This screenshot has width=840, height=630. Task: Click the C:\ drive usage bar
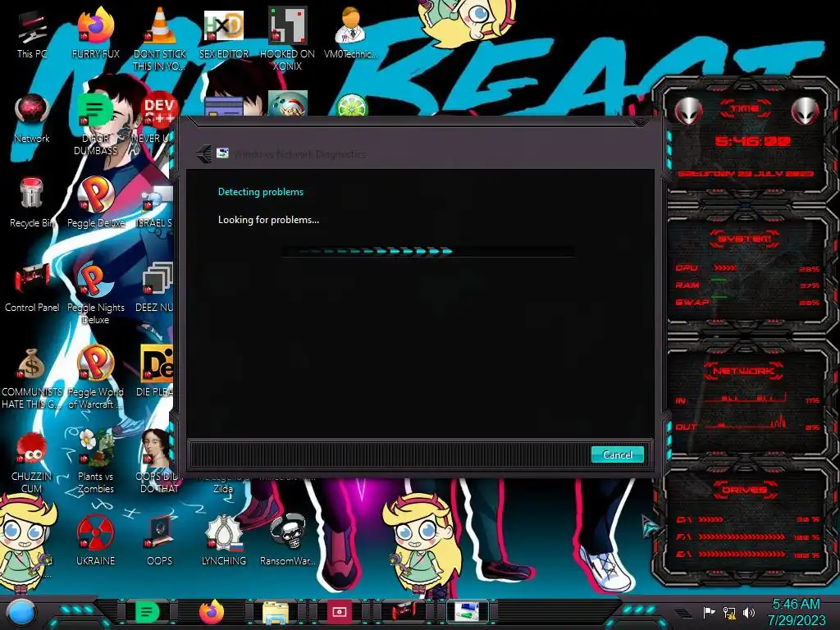[x=711, y=519]
